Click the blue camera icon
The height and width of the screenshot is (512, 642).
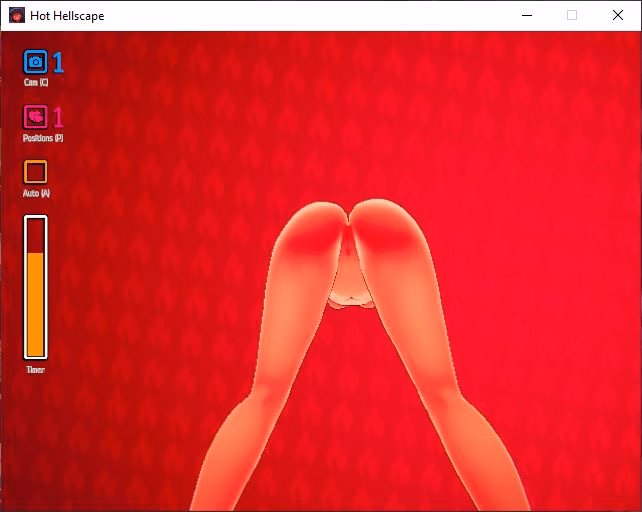point(35,62)
